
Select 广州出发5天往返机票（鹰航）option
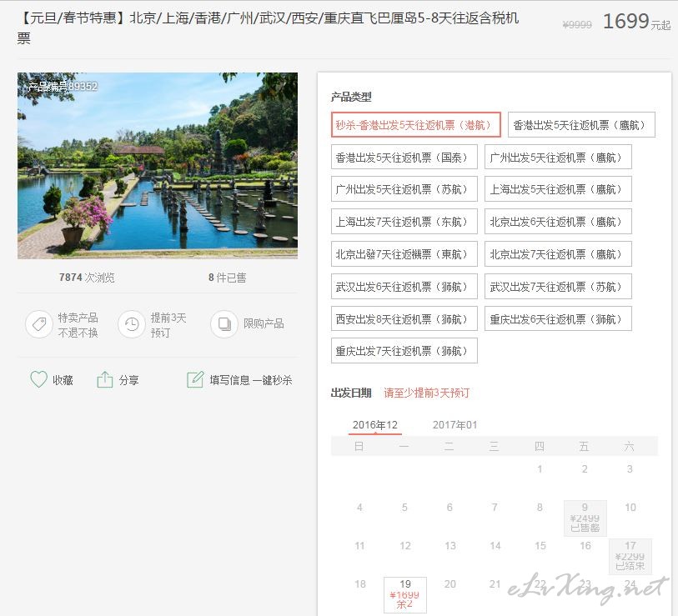pos(558,157)
